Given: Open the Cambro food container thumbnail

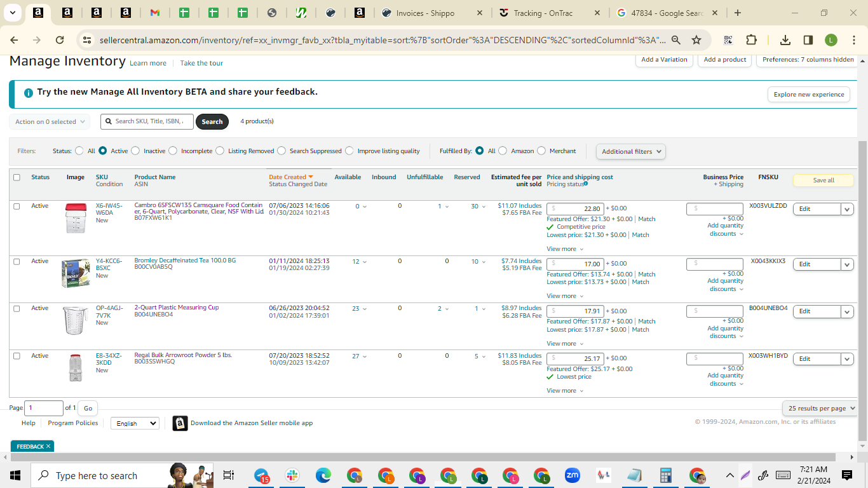Looking at the screenshot, I should point(75,218).
